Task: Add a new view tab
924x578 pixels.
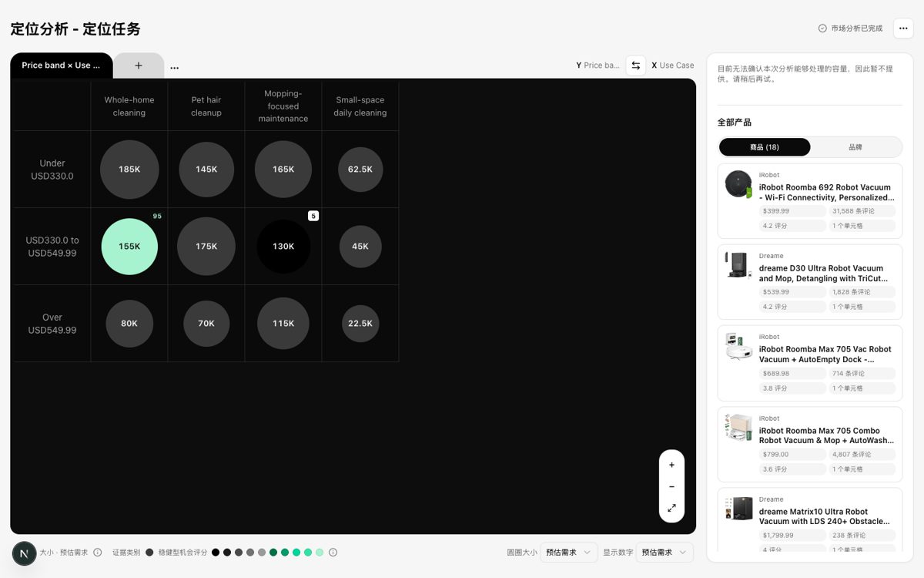Action: [139, 66]
